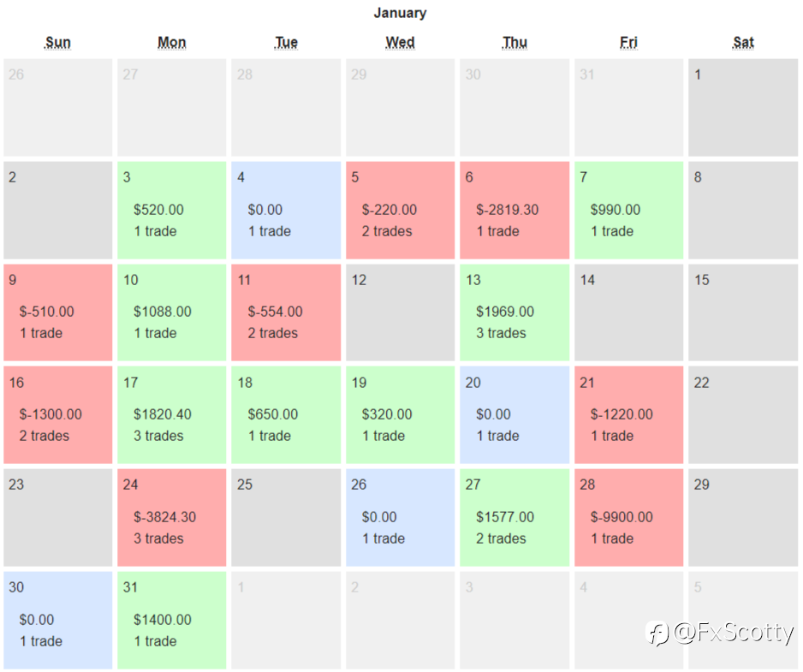Open the January 9 cell showing $-510.00
Image resolution: width=803 pixels, height=672 pixels.
(58, 312)
